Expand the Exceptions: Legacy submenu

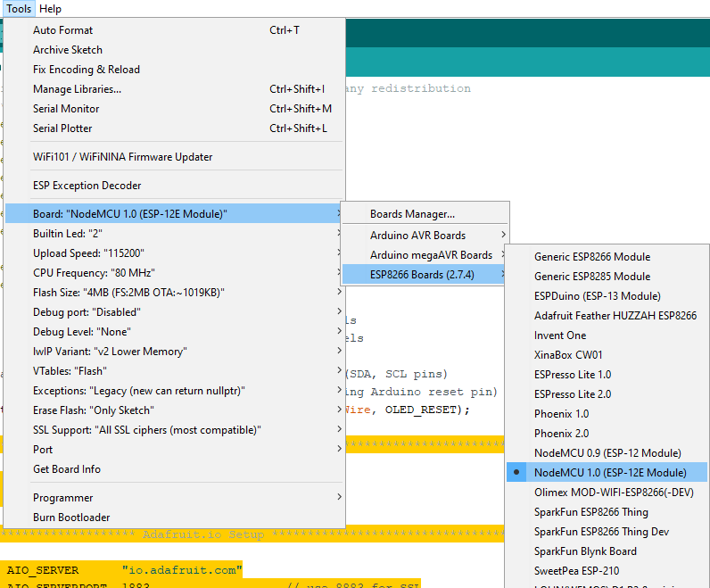(174, 391)
